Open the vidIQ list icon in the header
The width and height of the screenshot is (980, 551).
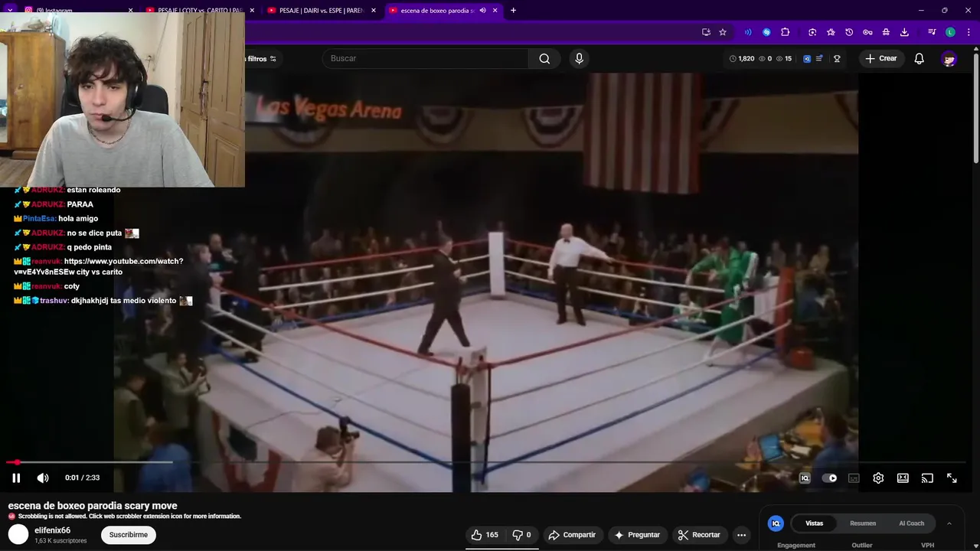820,58
